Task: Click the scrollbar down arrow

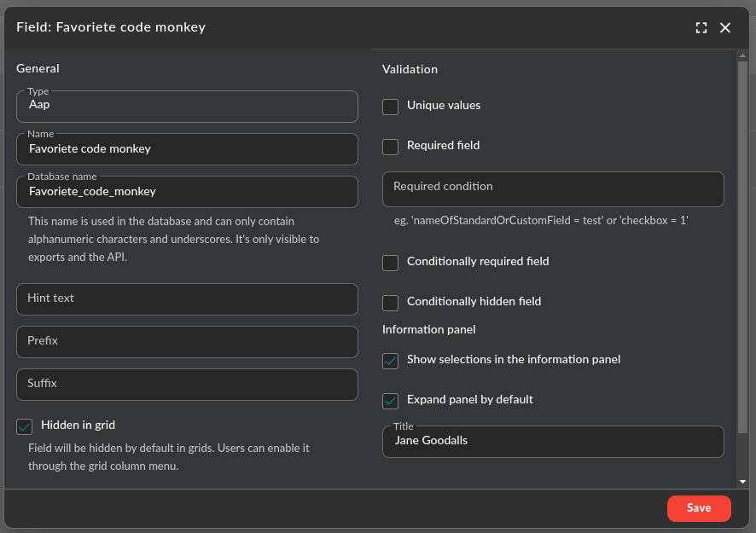Action: pos(742,483)
